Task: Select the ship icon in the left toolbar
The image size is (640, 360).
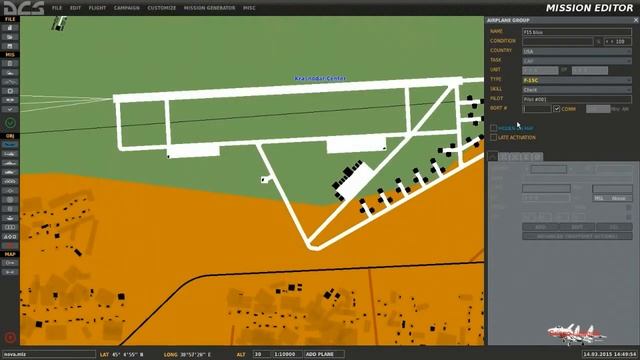Action: 10,163
